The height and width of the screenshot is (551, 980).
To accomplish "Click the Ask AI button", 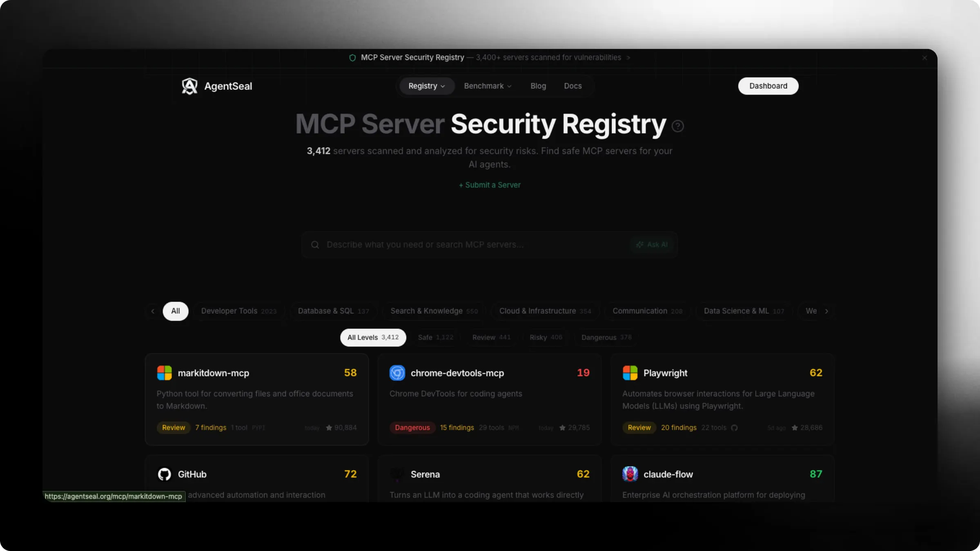I will coord(652,244).
